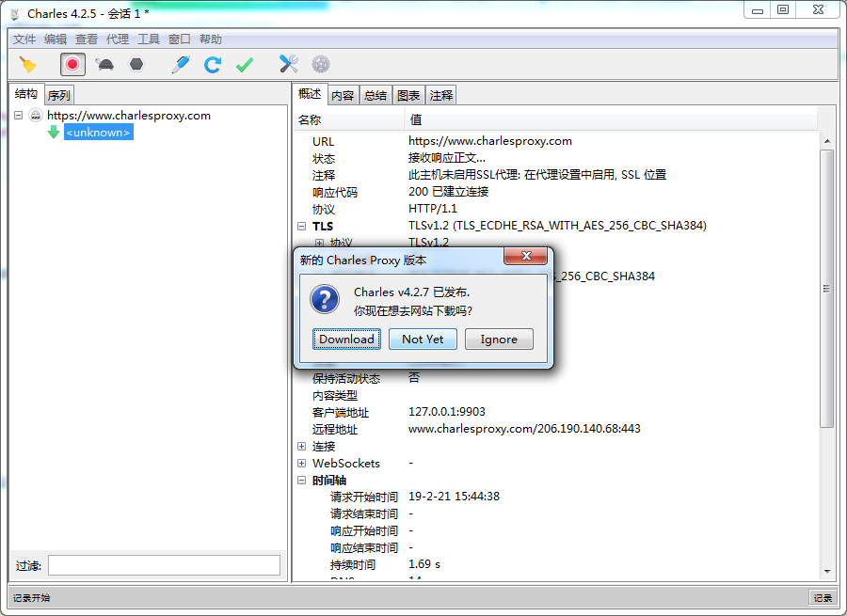The height and width of the screenshot is (616, 847).
Task: Select the 状态 row value 接收响应正文...
Action: (x=447, y=158)
